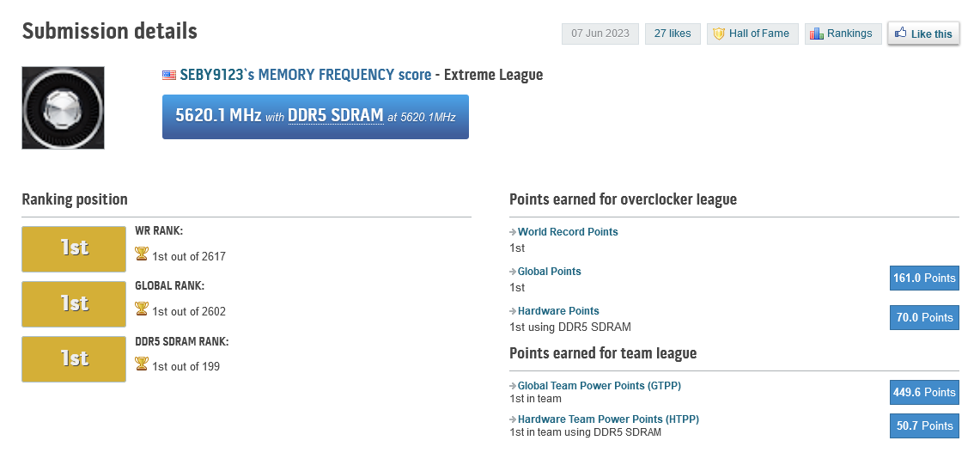Image resolution: width=980 pixels, height=459 pixels.
Task: Click the WR rank trophy icon
Action: 142,254
